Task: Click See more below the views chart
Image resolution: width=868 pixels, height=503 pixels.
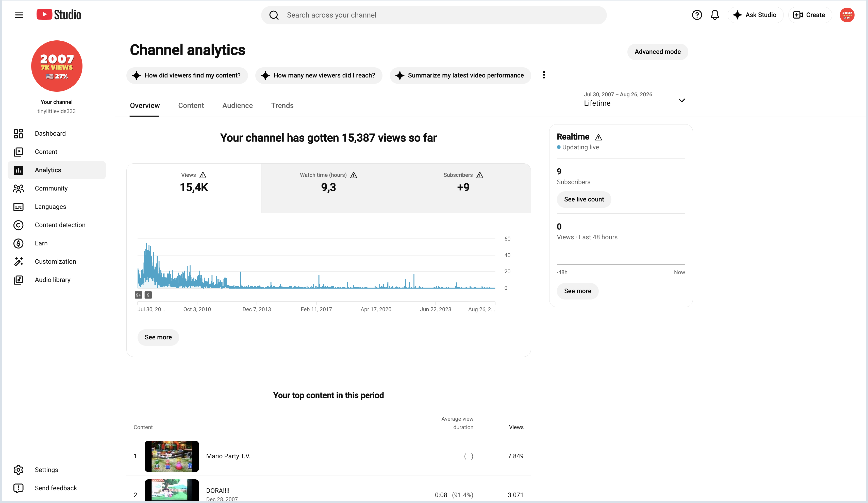Action: (x=158, y=337)
